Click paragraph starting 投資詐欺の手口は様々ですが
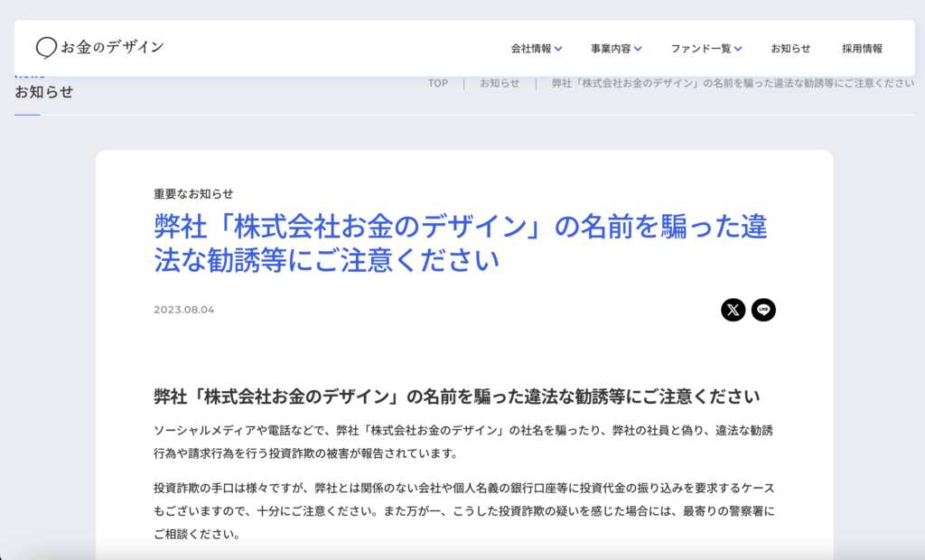The height and width of the screenshot is (560, 925). tap(463, 511)
